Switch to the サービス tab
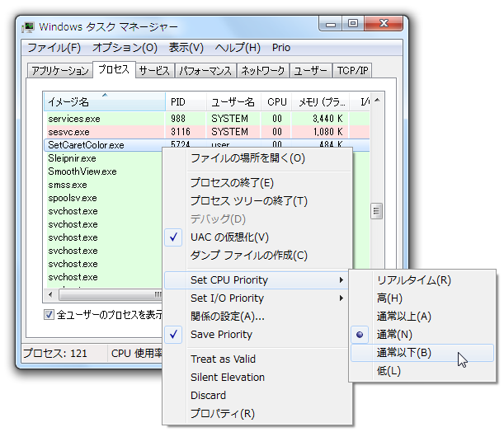Viewport: 504px width, 432px height. [154, 71]
